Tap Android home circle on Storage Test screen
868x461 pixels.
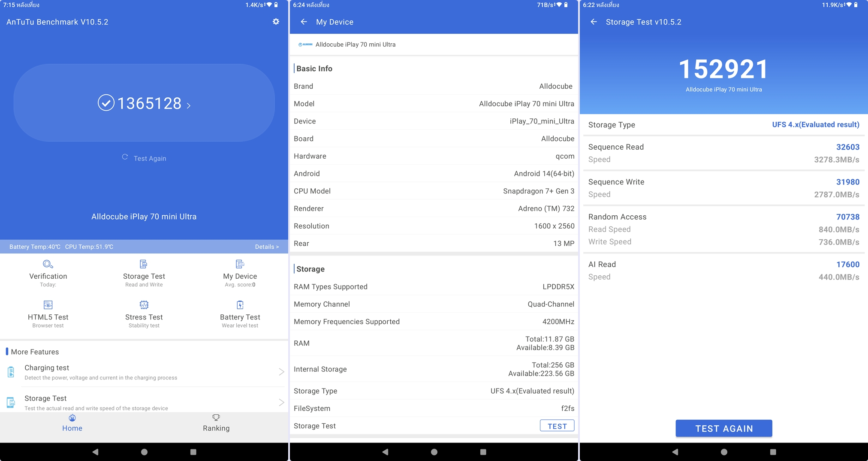pyautogui.click(x=724, y=452)
